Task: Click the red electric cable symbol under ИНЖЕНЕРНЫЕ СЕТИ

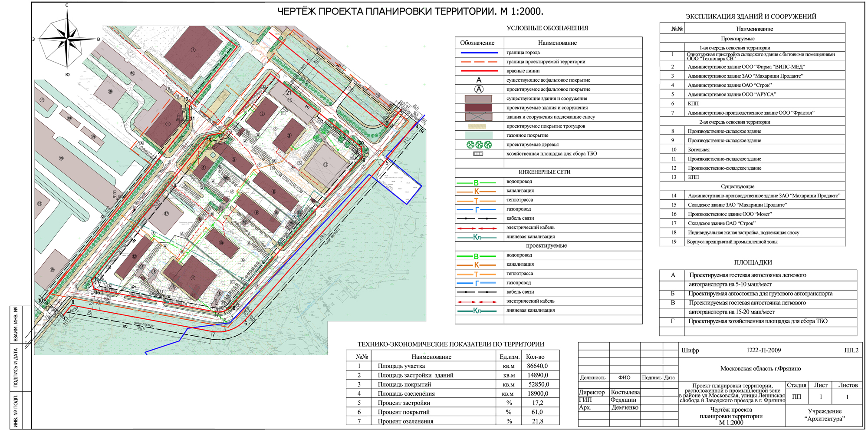Action: click(x=477, y=228)
